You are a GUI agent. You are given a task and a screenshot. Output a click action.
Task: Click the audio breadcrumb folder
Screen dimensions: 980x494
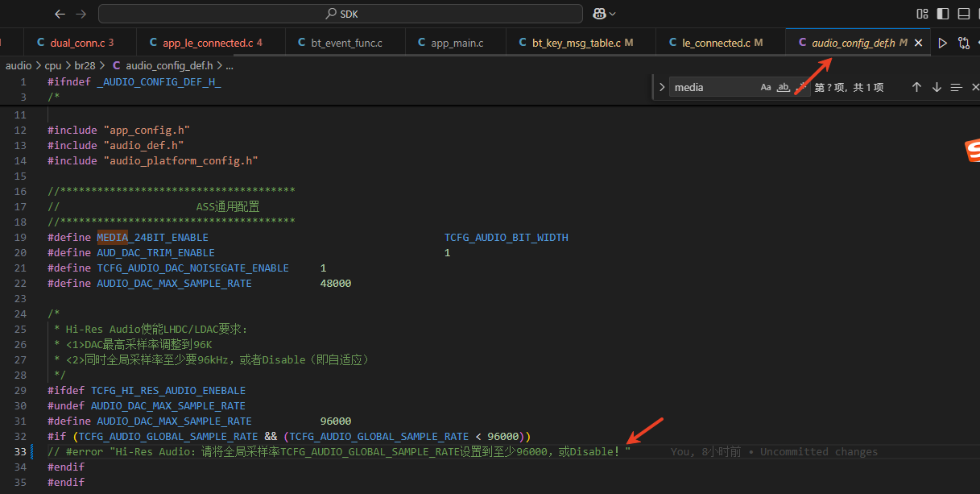tap(19, 65)
